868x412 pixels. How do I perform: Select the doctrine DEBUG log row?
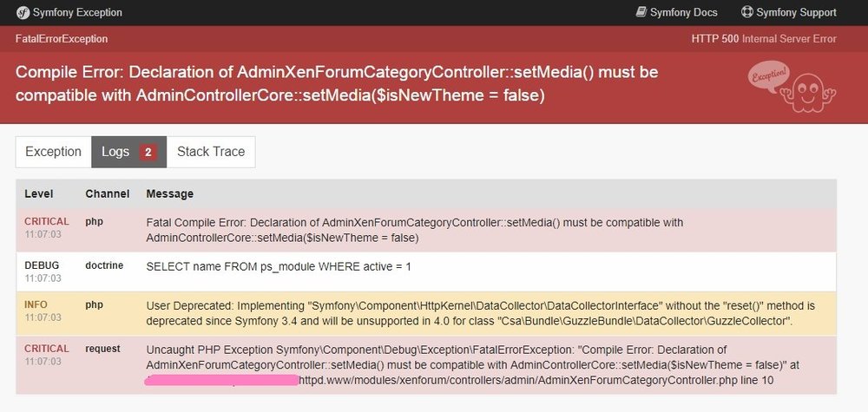(x=425, y=271)
